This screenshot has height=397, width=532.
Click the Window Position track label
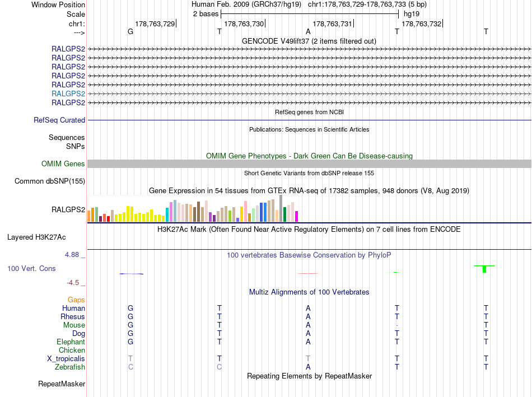tap(58, 4)
